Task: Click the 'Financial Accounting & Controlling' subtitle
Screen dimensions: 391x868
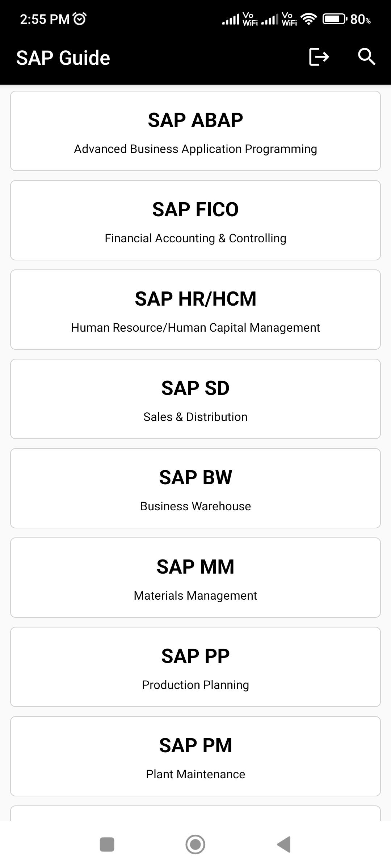Action: pyautogui.click(x=195, y=238)
